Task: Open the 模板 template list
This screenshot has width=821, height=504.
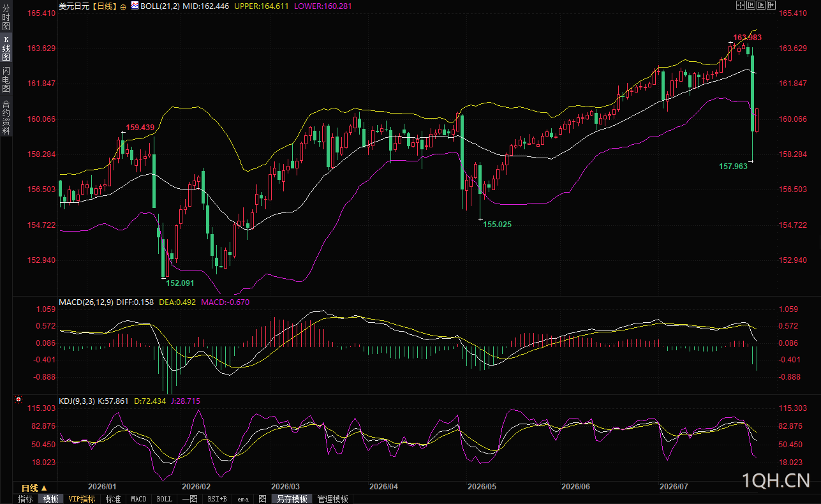Action: [x=51, y=499]
